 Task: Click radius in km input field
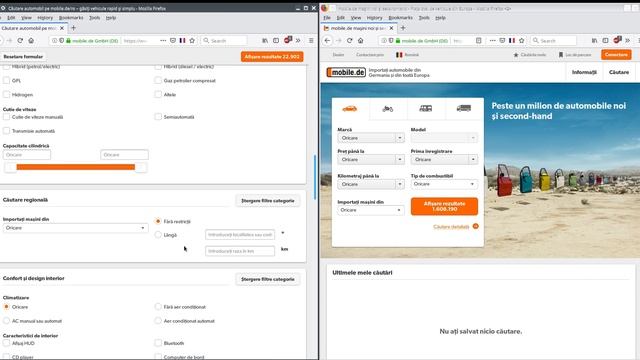click(x=240, y=251)
